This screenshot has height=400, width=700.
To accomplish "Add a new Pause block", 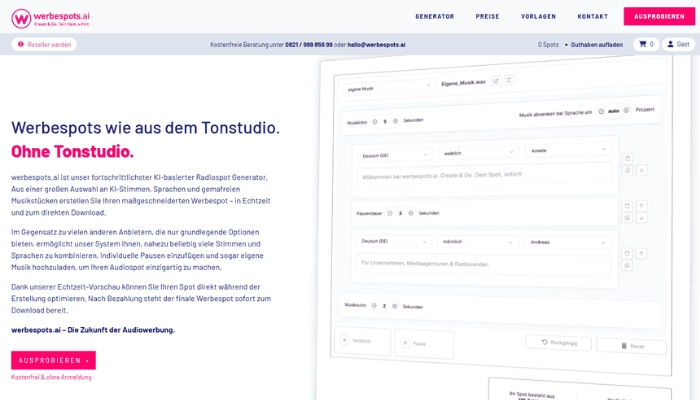I will click(424, 344).
